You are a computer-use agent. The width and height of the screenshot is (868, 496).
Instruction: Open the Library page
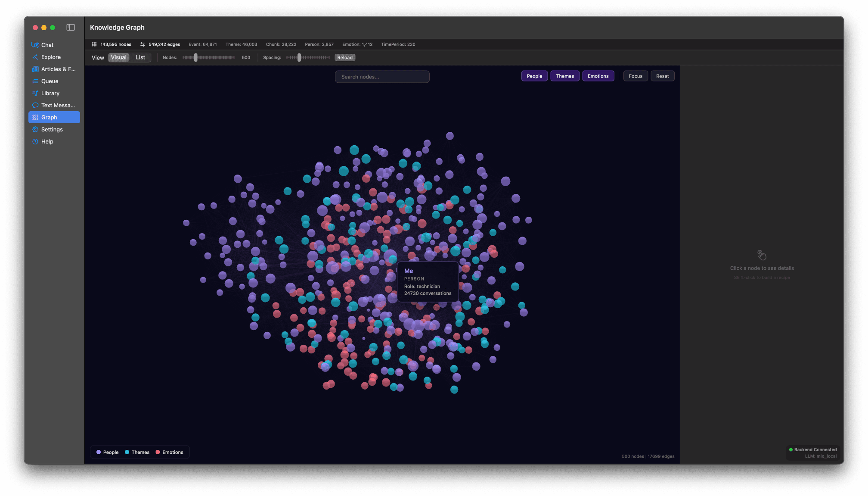tap(54, 93)
